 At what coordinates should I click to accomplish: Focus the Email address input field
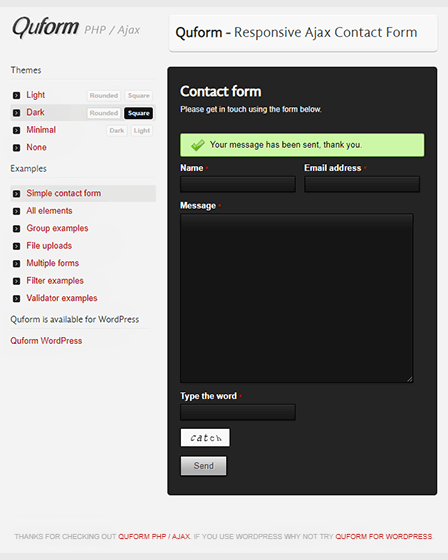(x=362, y=184)
